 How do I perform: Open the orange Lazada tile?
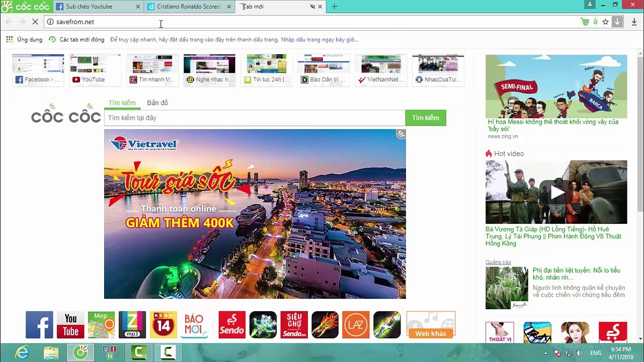[356, 325]
